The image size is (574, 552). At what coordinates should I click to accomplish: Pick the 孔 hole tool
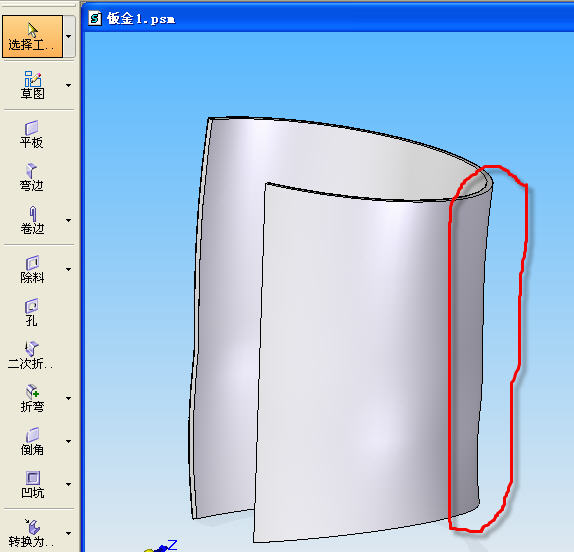coord(32,313)
